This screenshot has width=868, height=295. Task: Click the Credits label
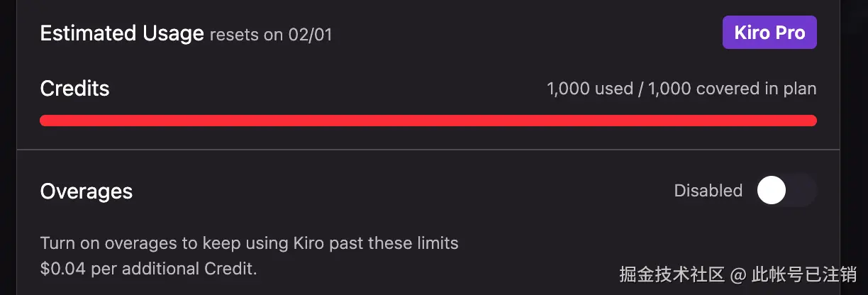(x=75, y=89)
